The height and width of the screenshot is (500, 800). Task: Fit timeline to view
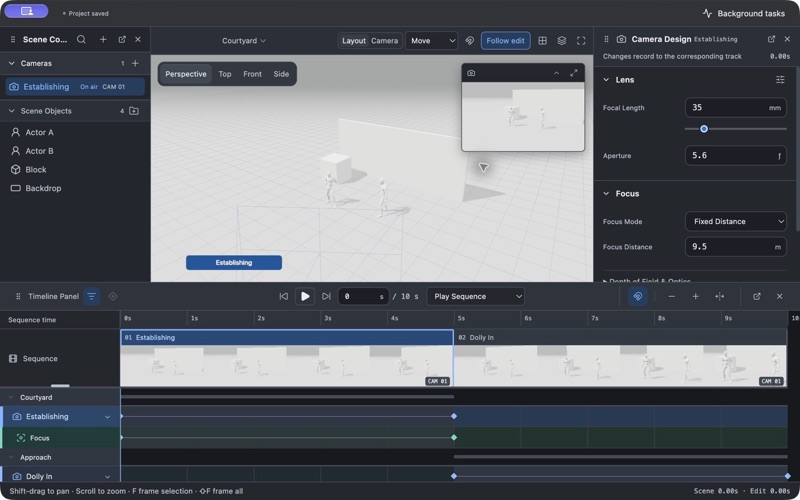[719, 296]
